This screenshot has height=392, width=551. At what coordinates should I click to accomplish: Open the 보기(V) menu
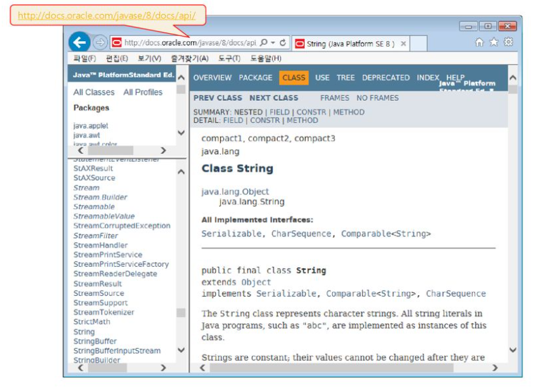click(x=150, y=58)
